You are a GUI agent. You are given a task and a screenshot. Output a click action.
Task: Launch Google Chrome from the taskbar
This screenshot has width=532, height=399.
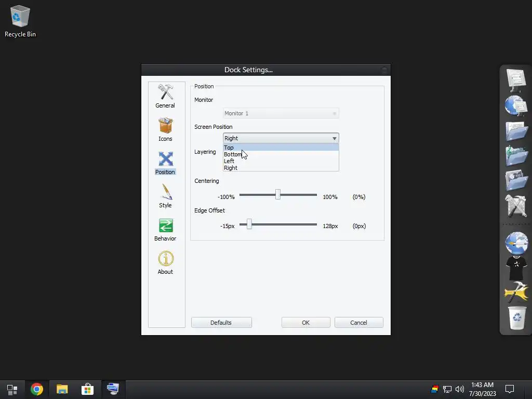(37, 389)
